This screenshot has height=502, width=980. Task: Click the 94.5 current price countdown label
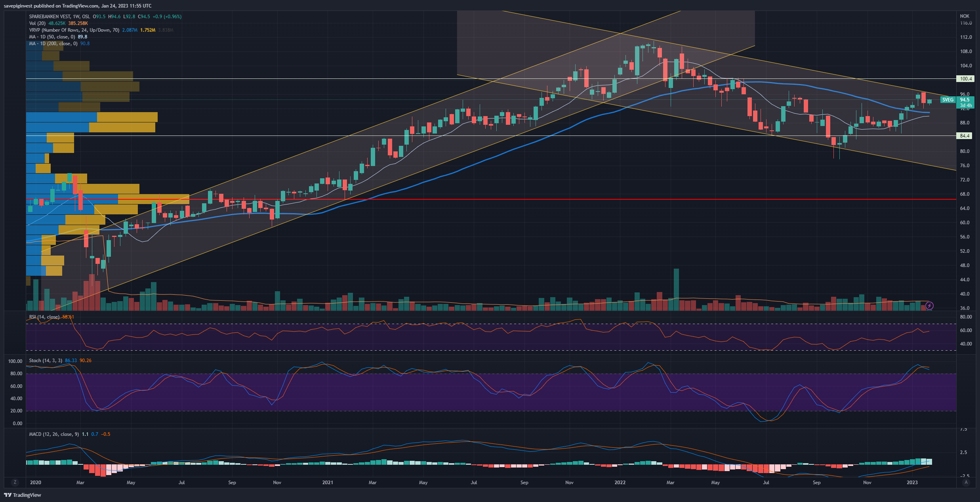click(x=965, y=102)
